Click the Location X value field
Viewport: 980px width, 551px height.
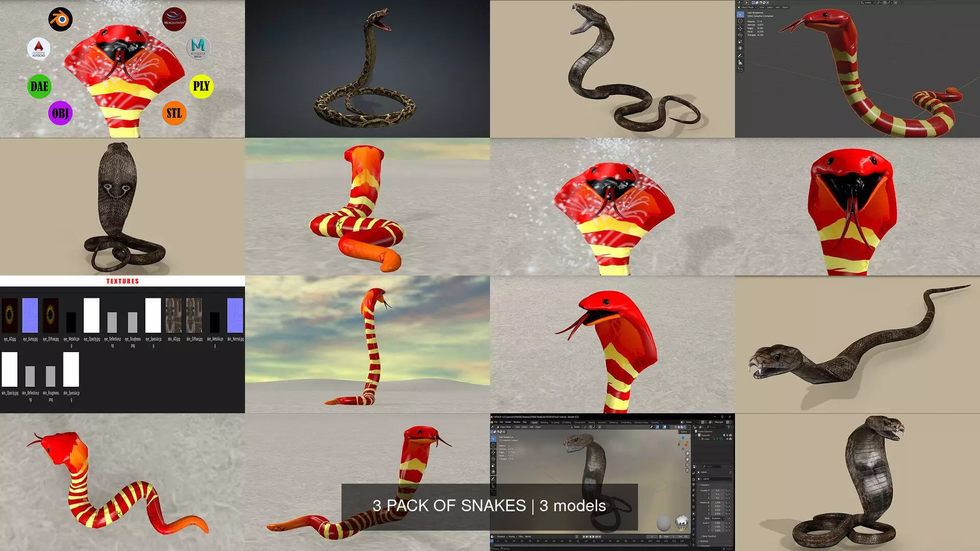pos(718,490)
